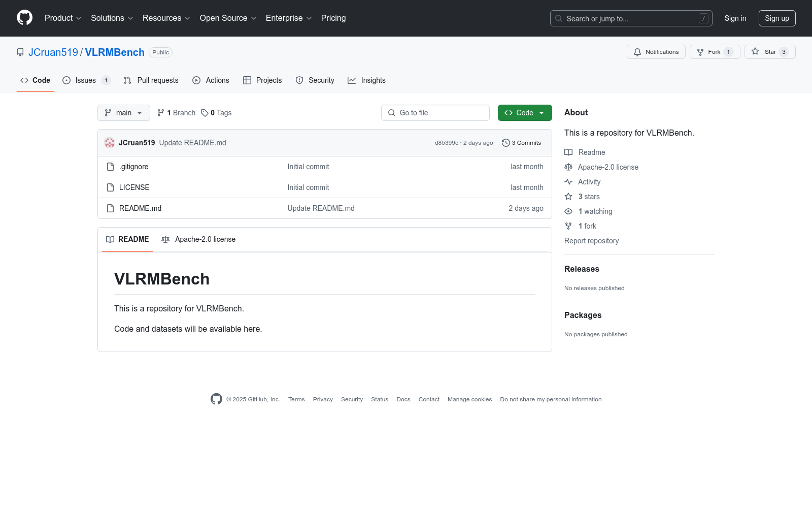Open the green Code dropdown button
This screenshot has height=508, width=812.
click(525, 113)
